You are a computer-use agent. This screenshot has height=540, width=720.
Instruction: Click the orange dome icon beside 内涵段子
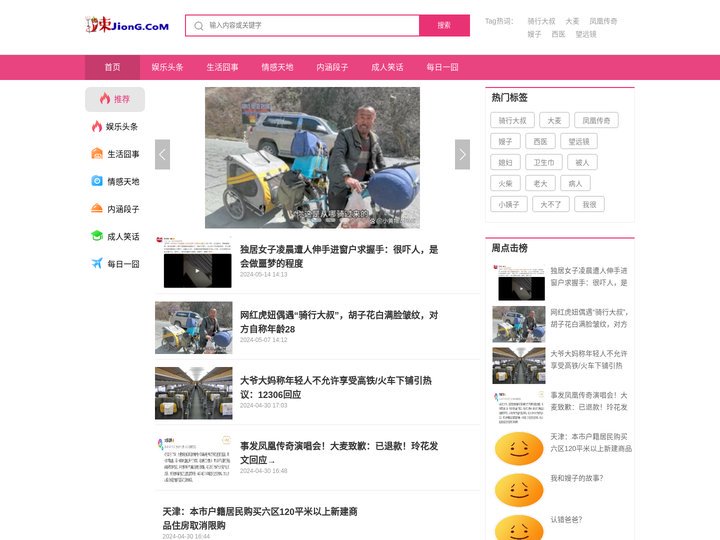coord(96,208)
